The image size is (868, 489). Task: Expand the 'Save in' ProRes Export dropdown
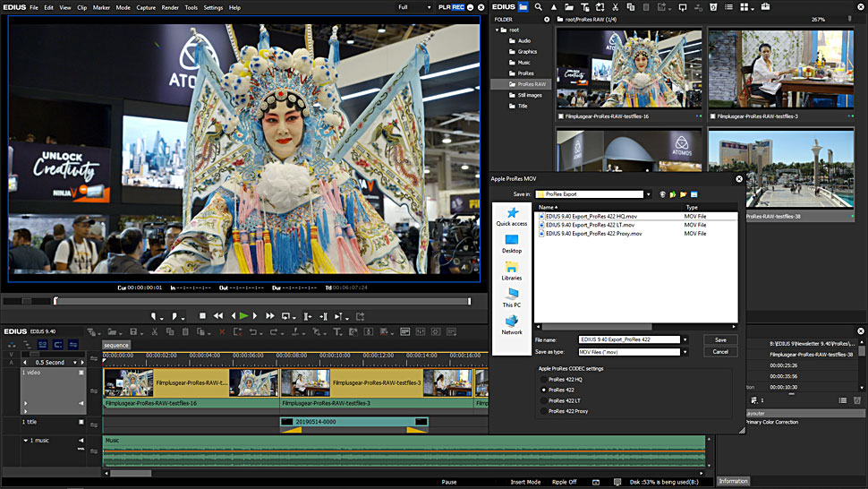pos(649,193)
